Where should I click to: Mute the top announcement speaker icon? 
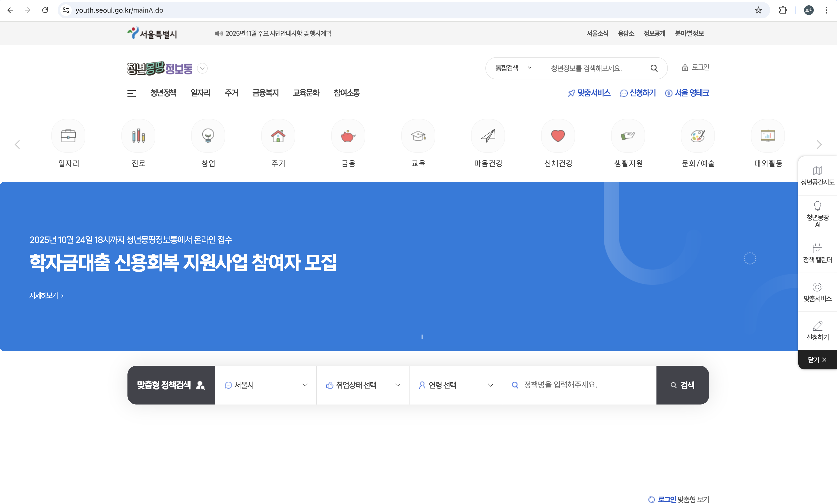point(219,33)
